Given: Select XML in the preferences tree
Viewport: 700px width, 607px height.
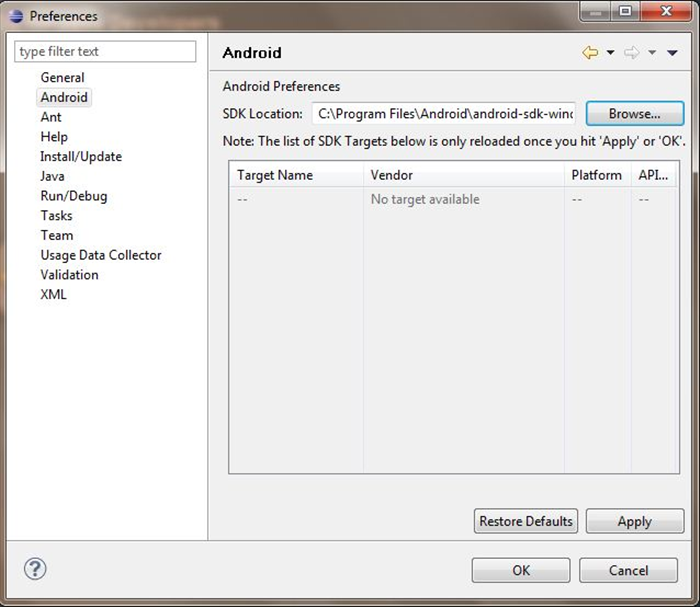Looking at the screenshot, I should pos(53,294).
